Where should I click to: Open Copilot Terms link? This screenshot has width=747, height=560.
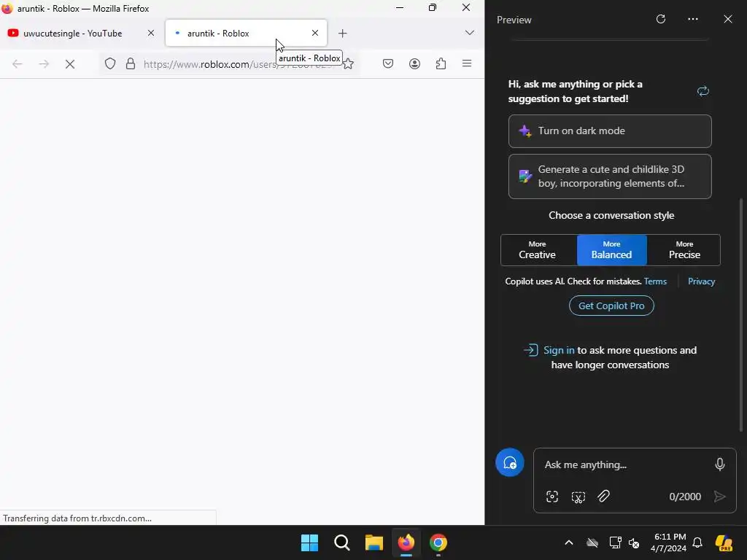655,281
